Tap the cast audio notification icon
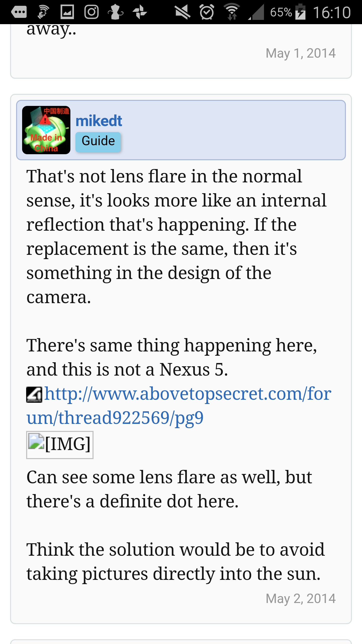The width and height of the screenshot is (362, 644). tap(43, 12)
